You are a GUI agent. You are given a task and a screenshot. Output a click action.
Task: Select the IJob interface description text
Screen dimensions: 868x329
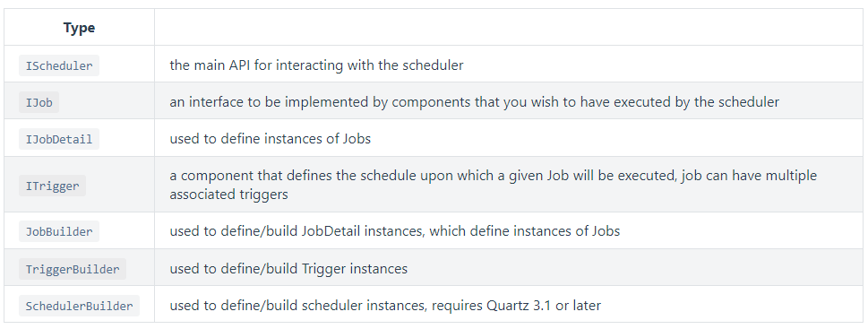coord(475,102)
